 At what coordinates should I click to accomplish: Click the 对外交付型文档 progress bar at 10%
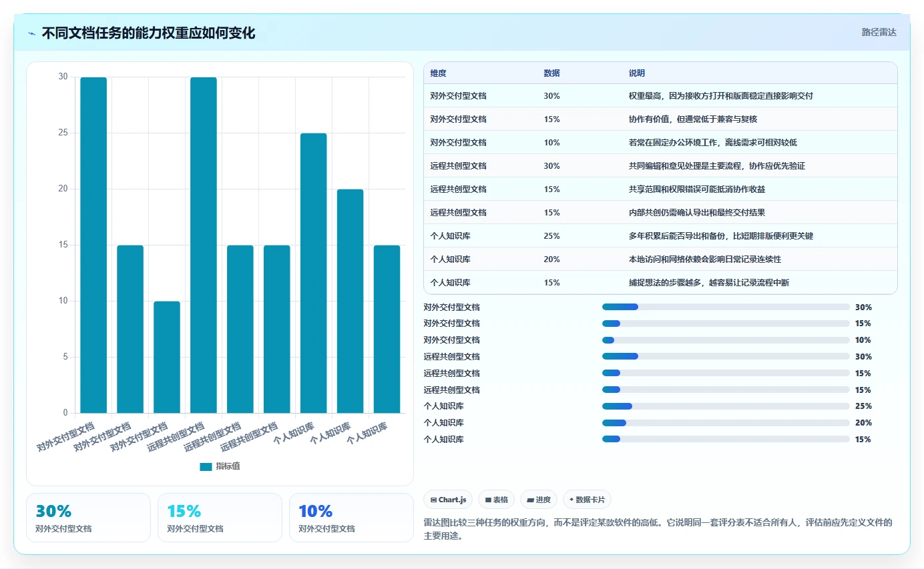(x=726, y=340)
